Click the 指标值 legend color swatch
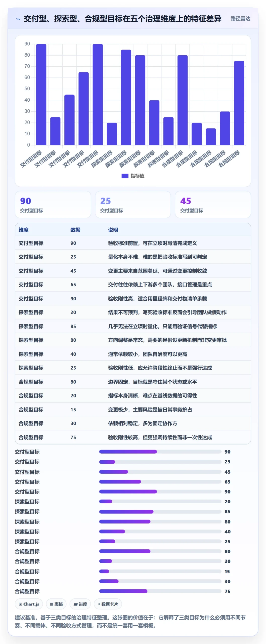 [125, 176]
